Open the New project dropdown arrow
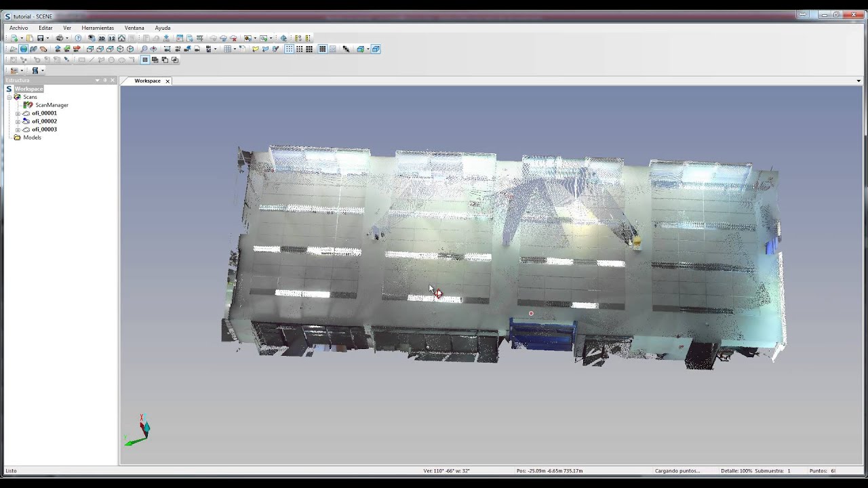This screenshot has width=868, height=488. (x=22, y=38)
